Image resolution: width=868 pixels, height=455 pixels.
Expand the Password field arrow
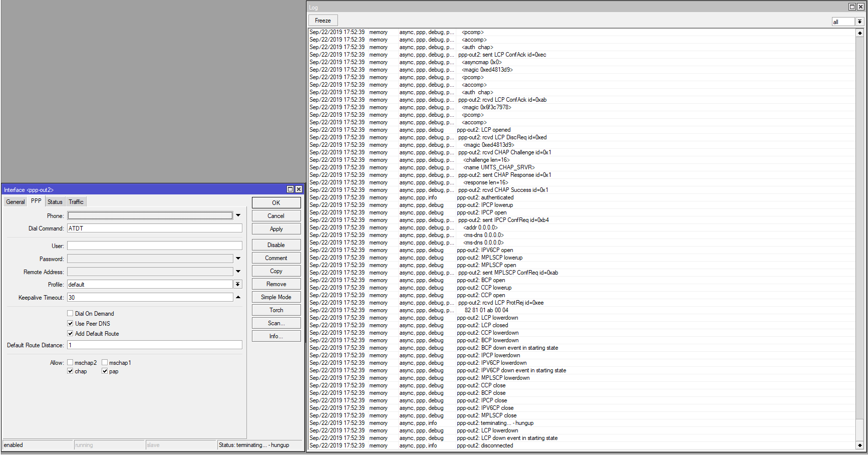click(x=238, y=259)
